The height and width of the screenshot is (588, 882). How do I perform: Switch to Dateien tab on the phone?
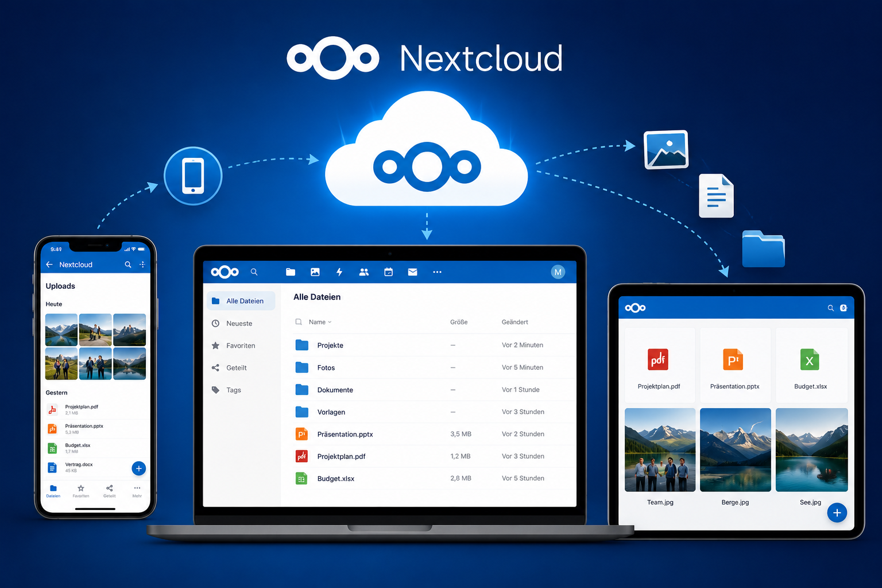click(53, 492)
